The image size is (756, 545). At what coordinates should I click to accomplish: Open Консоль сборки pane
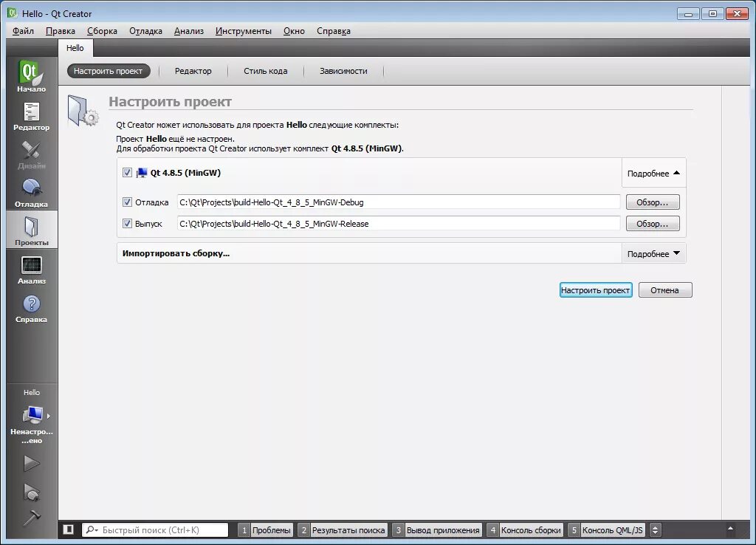(x=525, y=530)
